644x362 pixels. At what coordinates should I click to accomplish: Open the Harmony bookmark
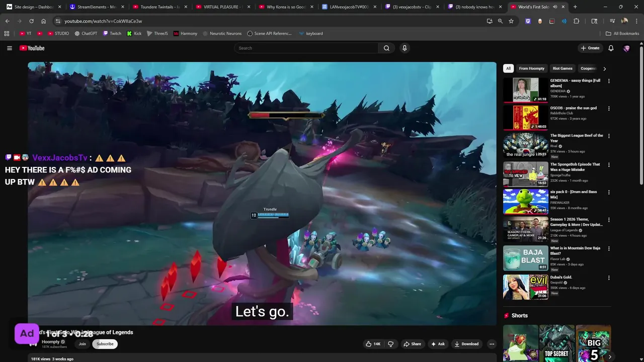pyautogui.click(x=185, y=33)
